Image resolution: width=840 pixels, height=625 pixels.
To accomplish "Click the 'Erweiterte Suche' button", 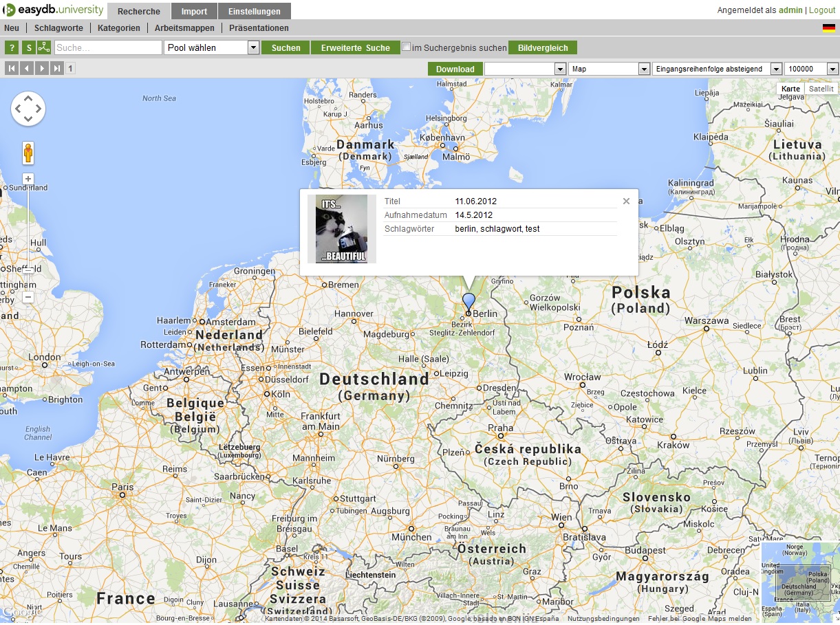I will pos(355,47).
